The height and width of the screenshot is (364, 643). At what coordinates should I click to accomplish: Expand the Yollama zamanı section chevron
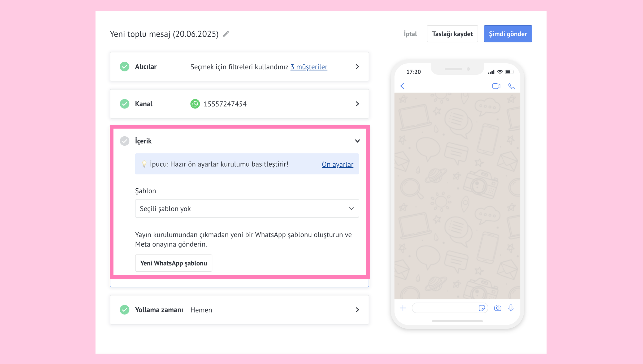tap(357, 310)
